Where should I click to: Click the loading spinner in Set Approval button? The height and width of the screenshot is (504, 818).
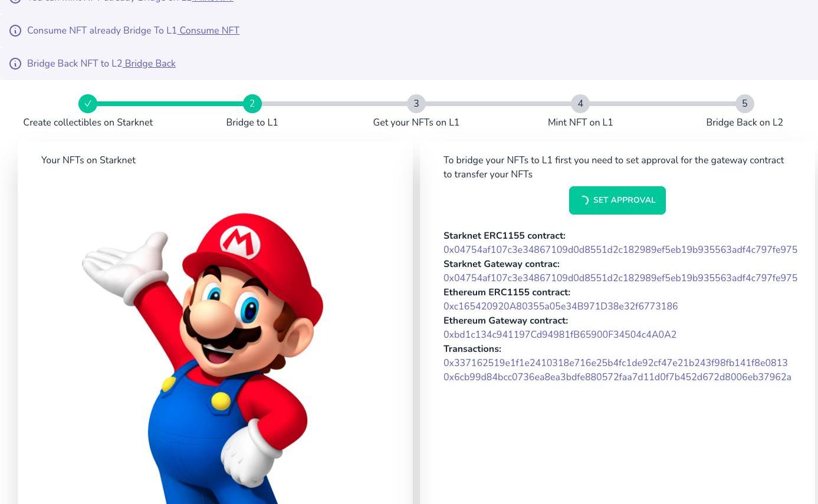pyautogui.click(x=584, y=200)
